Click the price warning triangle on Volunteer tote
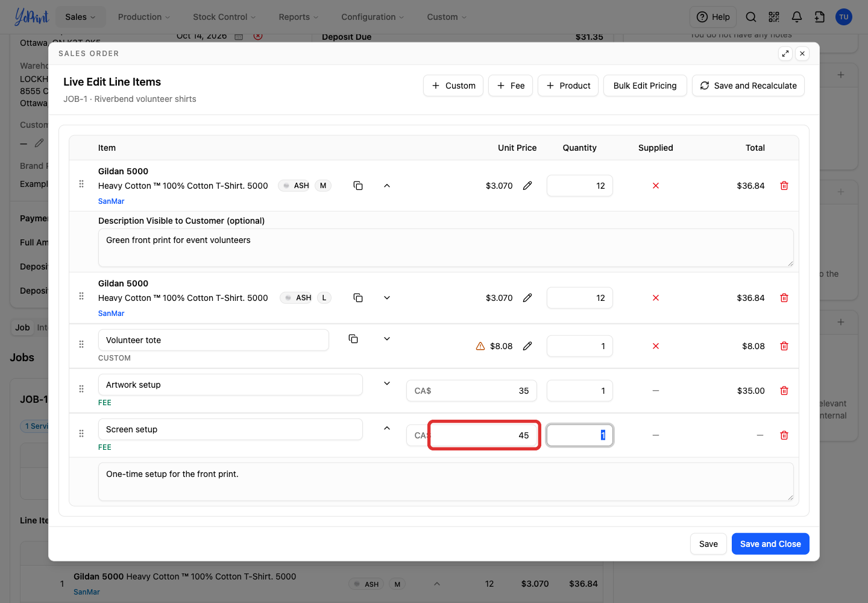868x603 pixels. coord(480,346)
